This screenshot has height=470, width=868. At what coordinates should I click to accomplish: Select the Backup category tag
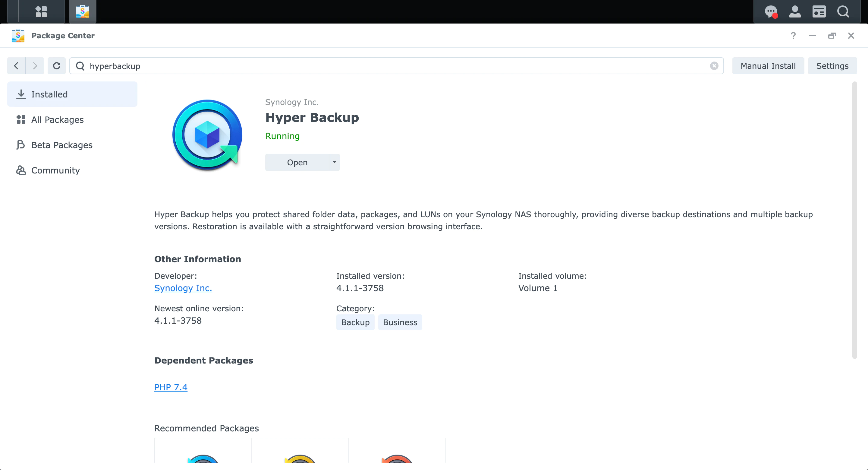(x=355, y=322)
